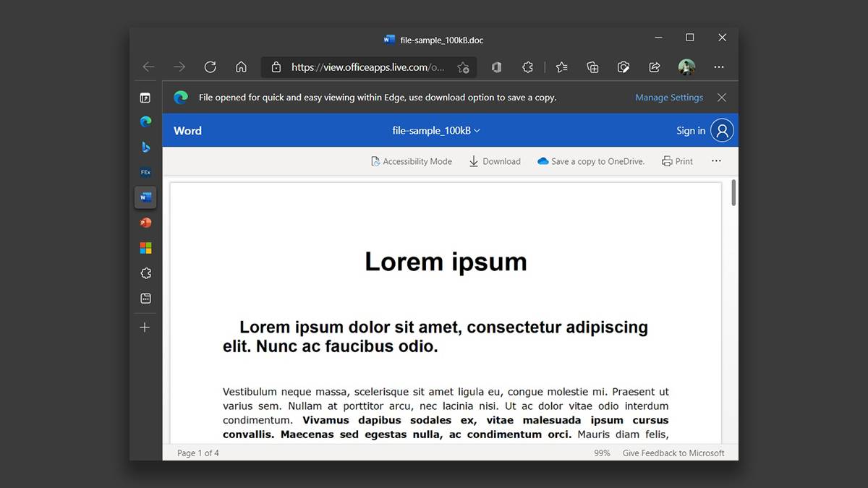Dismiss the Edge file-viewing notification bar
Image resolution: width=868 pixels, height=488 pixels.
coord(721,98)
